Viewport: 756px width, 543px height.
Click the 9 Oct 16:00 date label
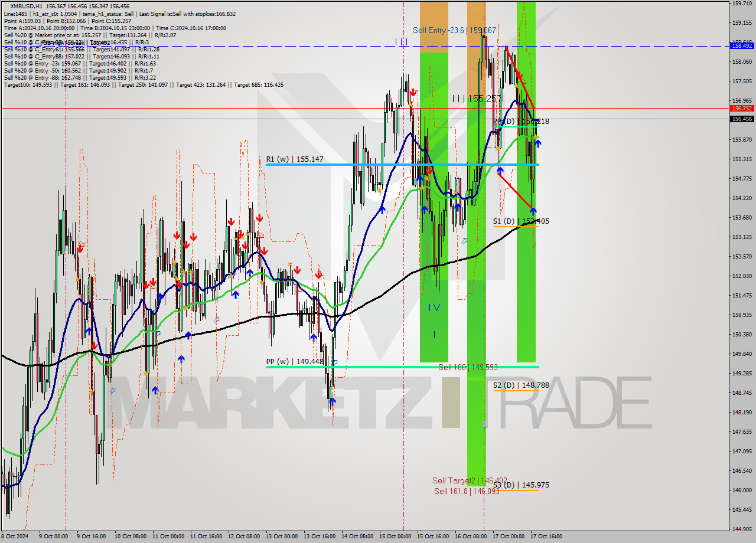coord(92,537)
